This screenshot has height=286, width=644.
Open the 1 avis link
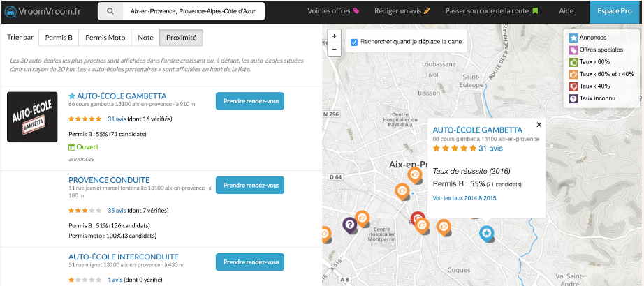pos(115,280)
